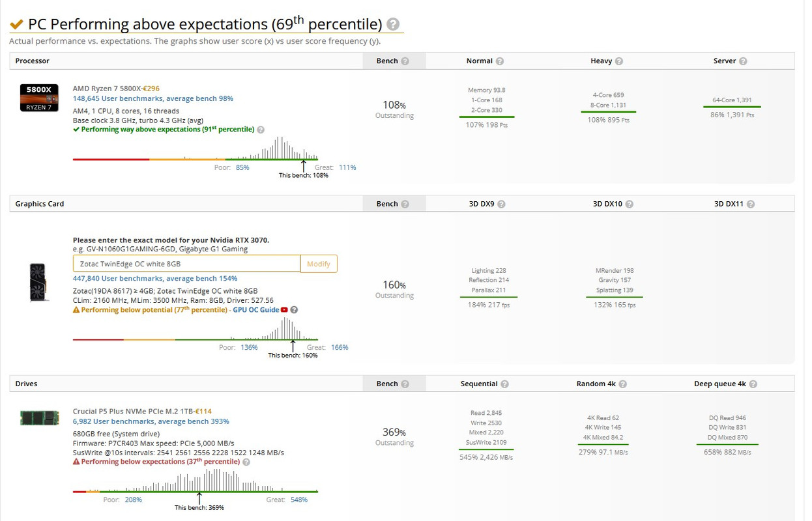
Task: Click the Memory 93.8 value
Action: pyautogui.click(x=486, y=91)
